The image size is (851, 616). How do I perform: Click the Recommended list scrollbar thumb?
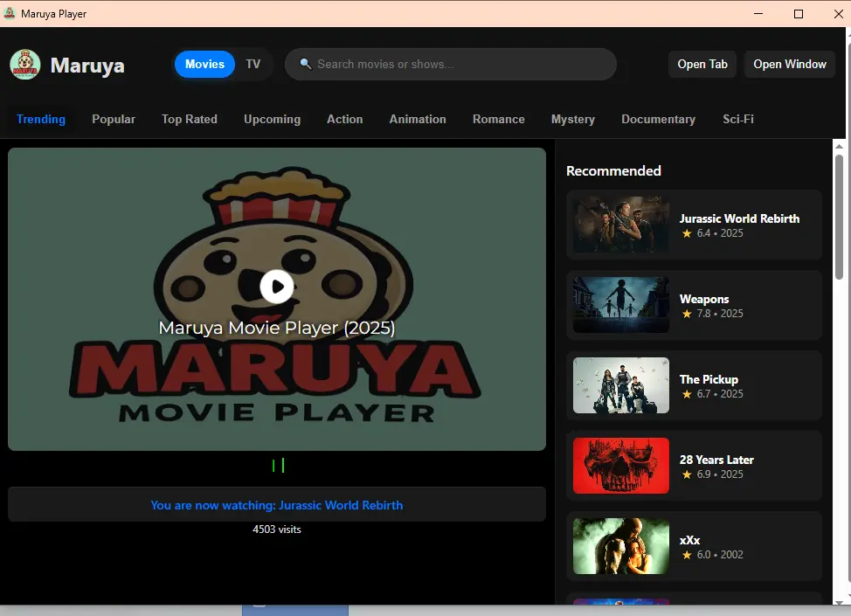pyautogui.click(x=839, y=217)
